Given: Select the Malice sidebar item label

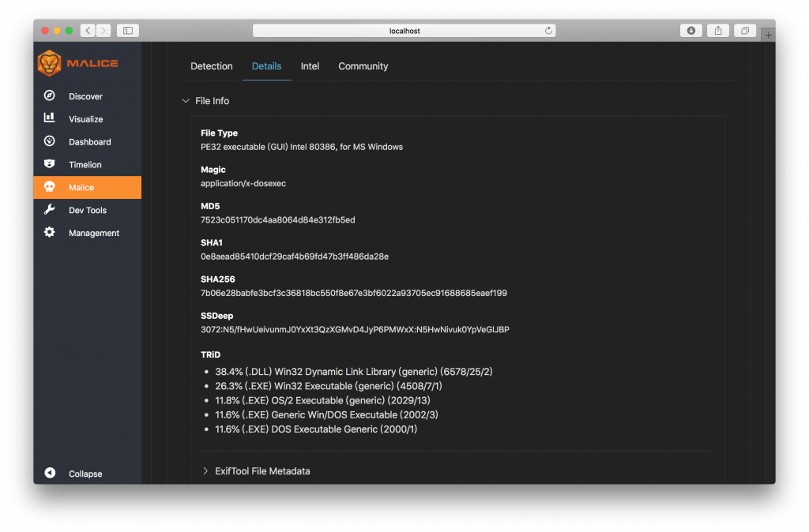Looking at the screenshot, I should coord(81,187).
